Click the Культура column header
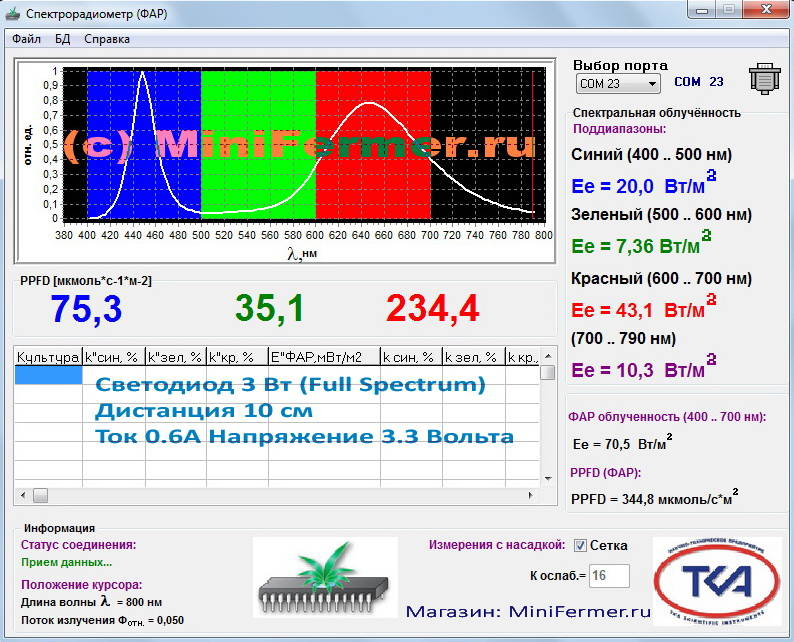 point(48,356)
